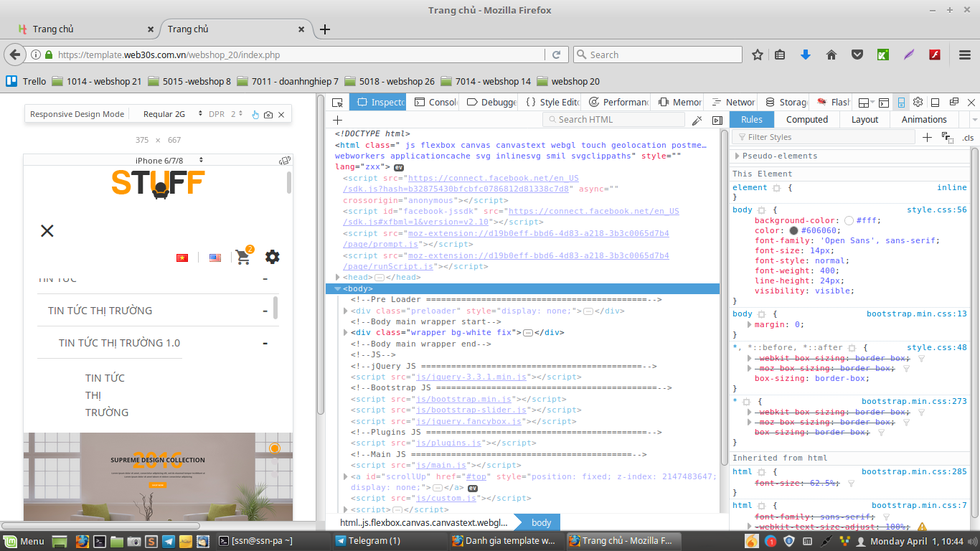The width and height of the screenshot is (980, 551).
Task: Add new CSS rule with plus icon
Action: 927,137
